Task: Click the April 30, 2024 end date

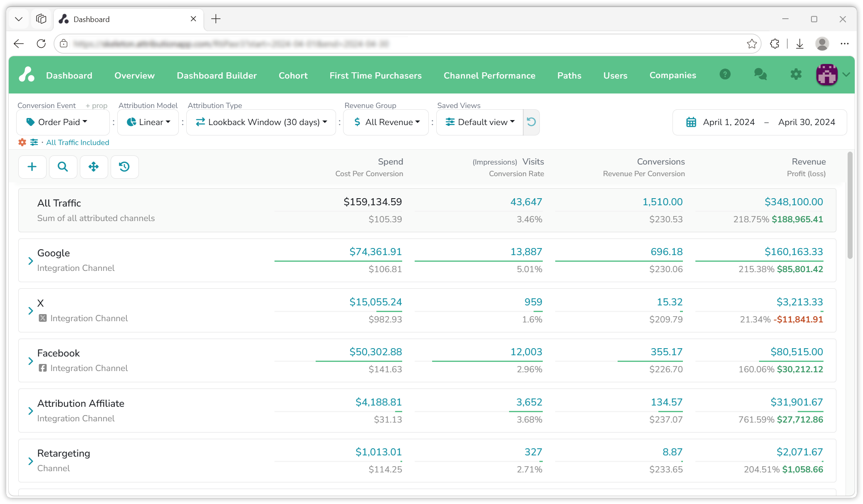Action: point(806,122)
